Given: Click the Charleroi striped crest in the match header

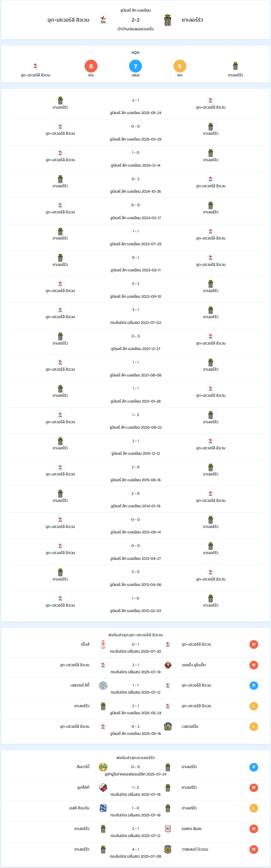Looking at the screenshot, I should point(168,20).
